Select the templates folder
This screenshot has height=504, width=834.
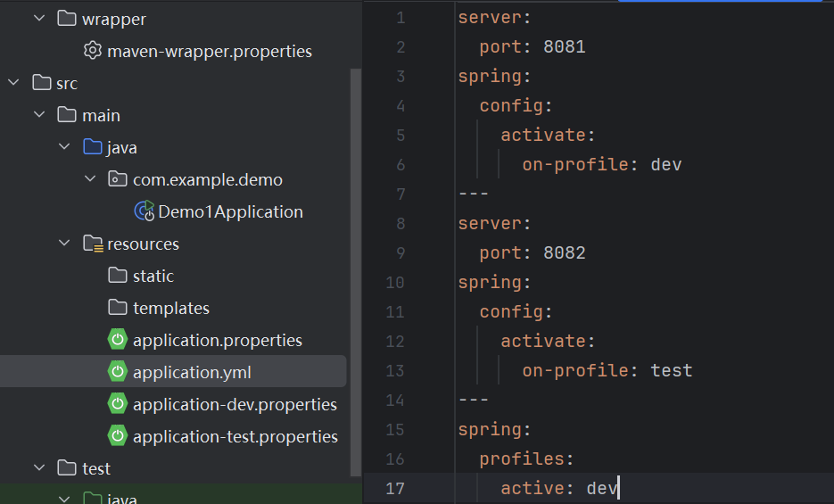[170, 308]
